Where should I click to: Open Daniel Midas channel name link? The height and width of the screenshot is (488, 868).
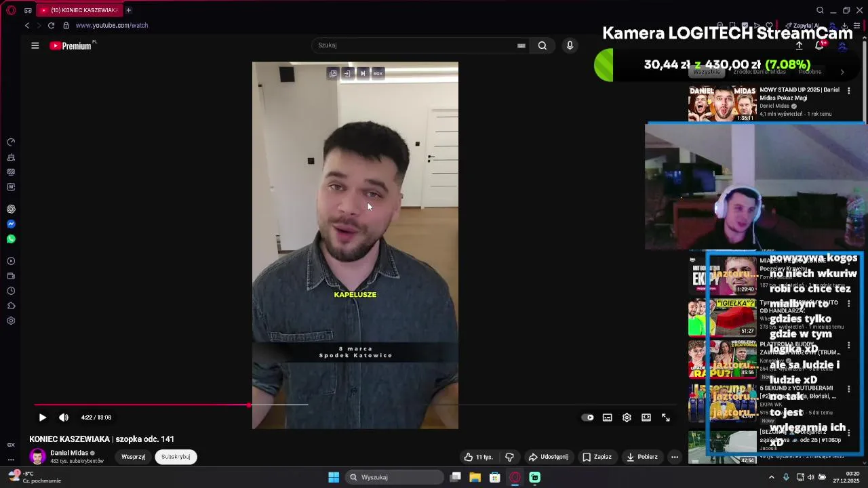69,453
